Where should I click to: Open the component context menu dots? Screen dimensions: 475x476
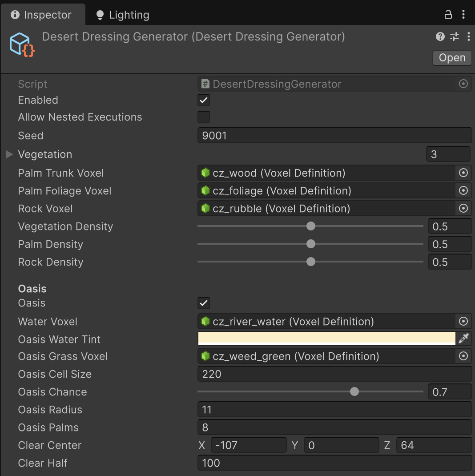click(469, 37)
